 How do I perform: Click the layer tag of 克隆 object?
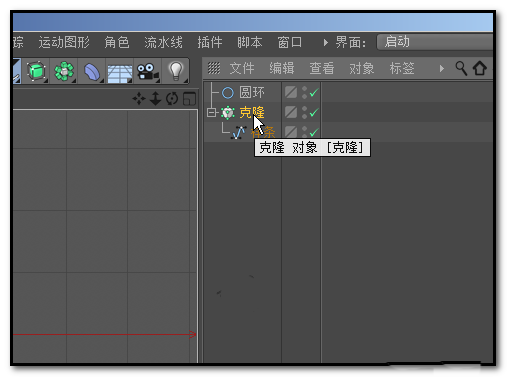[x=291, y=112]
